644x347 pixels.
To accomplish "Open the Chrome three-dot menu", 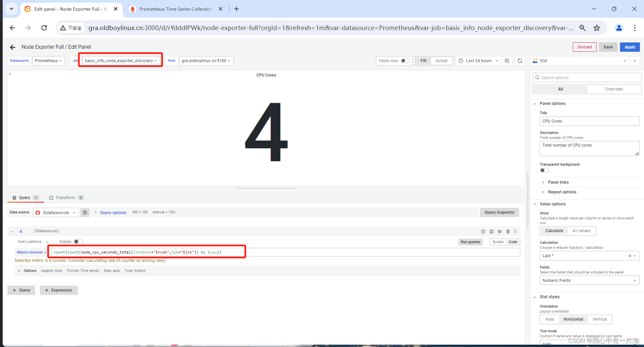I will click(635, 28).
